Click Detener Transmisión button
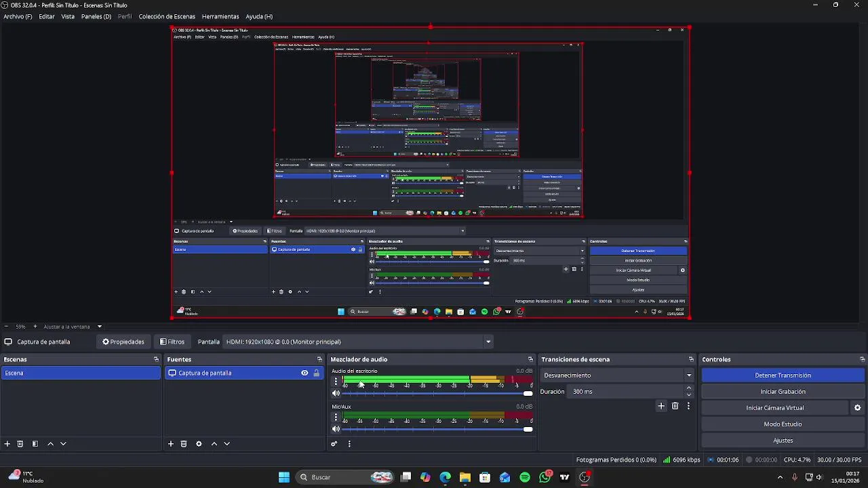Screen dimensions: 868x488 click(x=783, y=375)
